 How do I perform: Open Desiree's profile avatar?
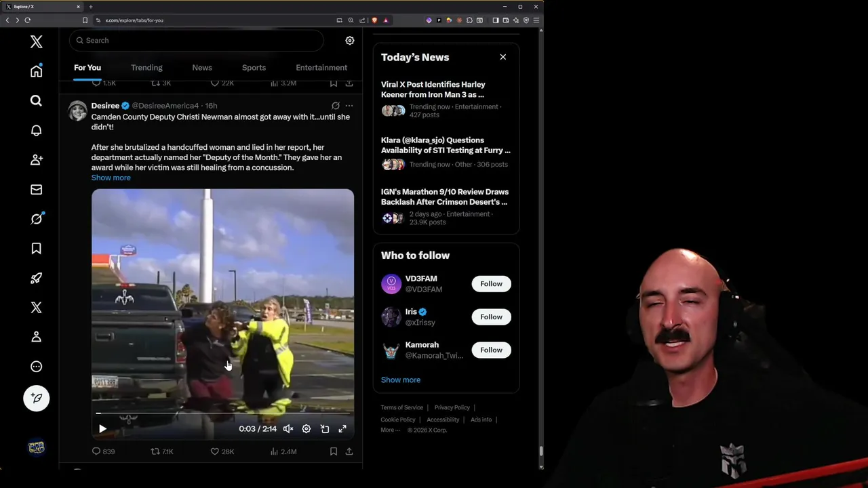point(78,110)
